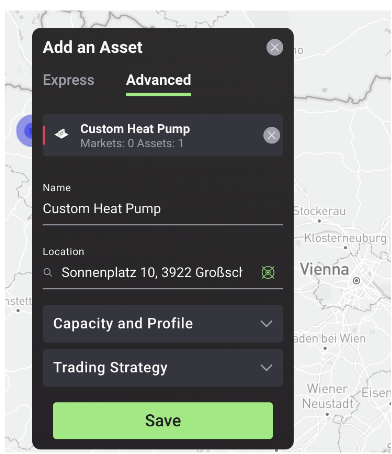
Task: Remove the Custom Heat Pump card
Action: click(272, 135)
